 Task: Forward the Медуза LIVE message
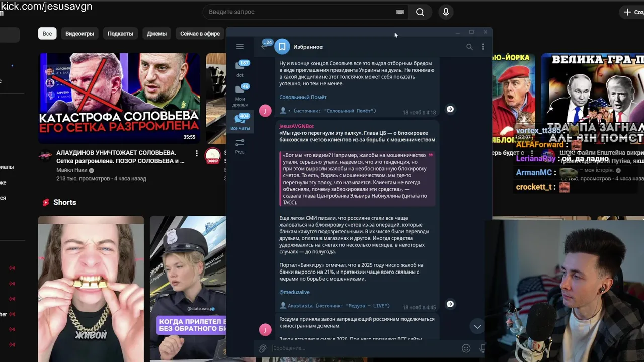coord(450,304)
